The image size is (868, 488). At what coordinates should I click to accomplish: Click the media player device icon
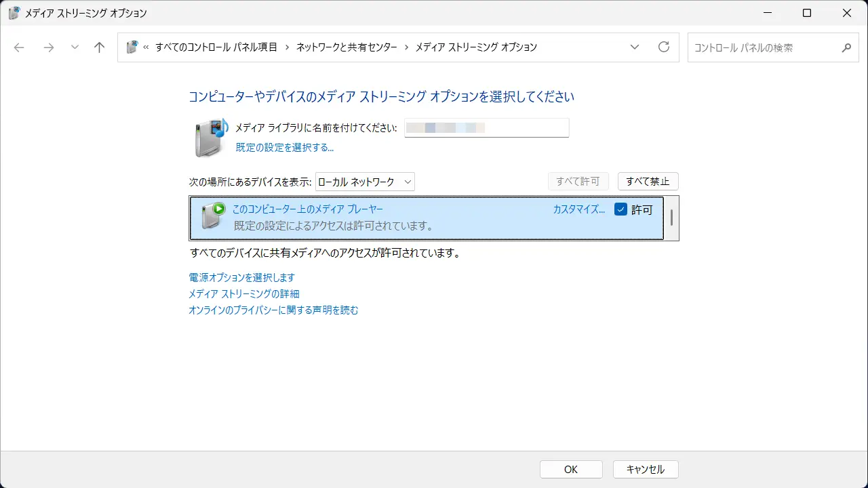click(x=213, y=216)
